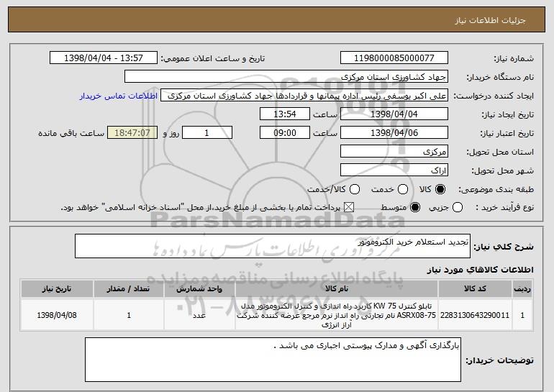This screenshot has width=554, height=392.
Task: Click the quantity cell showing 1
Action: (x=129, y=315)
